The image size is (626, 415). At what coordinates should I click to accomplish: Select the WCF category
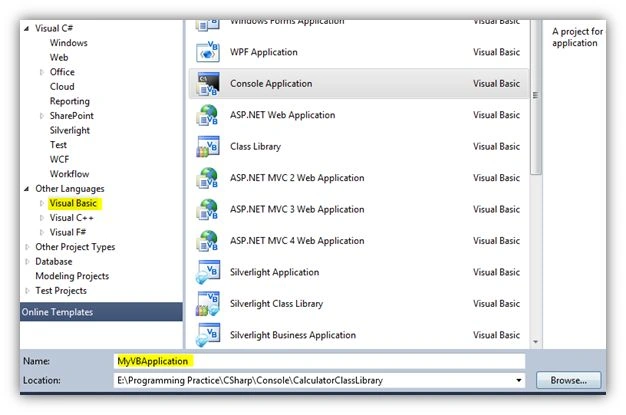[59, 159]
